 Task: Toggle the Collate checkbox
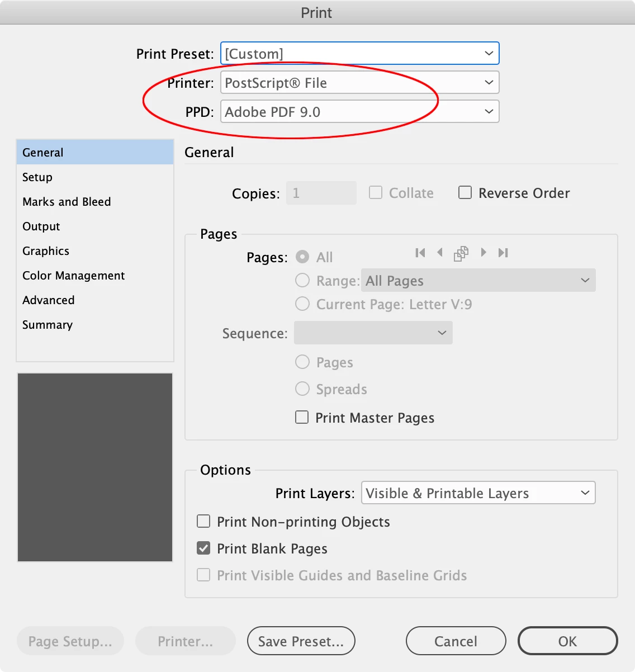(x=376, y=193)
